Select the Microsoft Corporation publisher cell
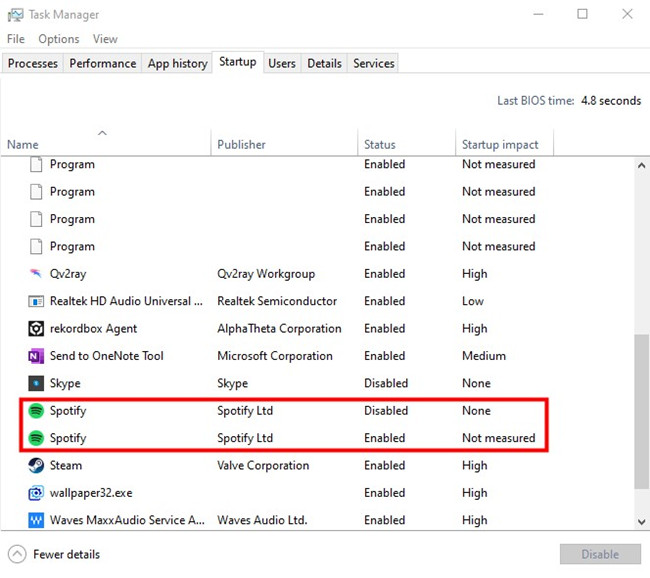 (x=274, y=356)
